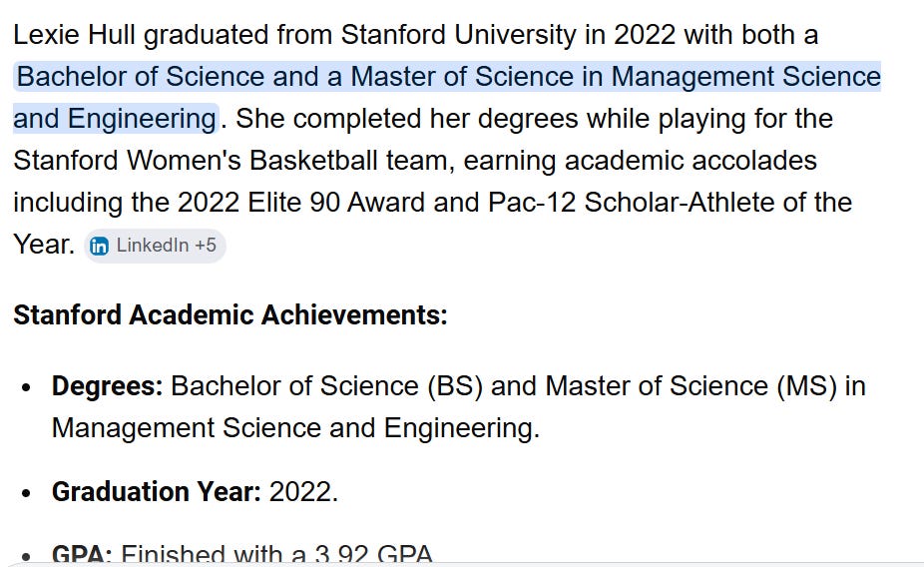This screenshot has width=924, height=567.
Task: Click "Stanford University" in the first sentence
Action: tap(458, 35)
